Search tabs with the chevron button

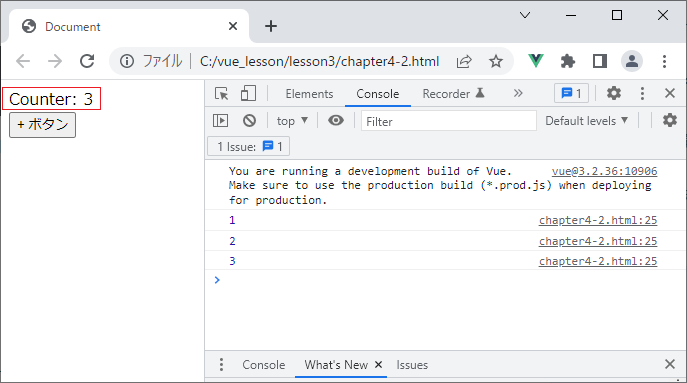(525, 15)
